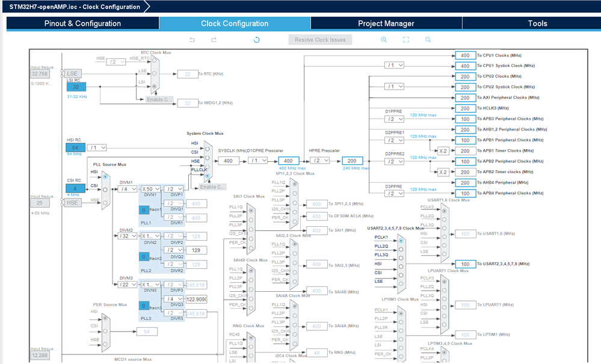
Task: Select LSE in USART2,3,4,5,7,8 Clock Mux
Action: pyautogui.click(x=401, y=285)
